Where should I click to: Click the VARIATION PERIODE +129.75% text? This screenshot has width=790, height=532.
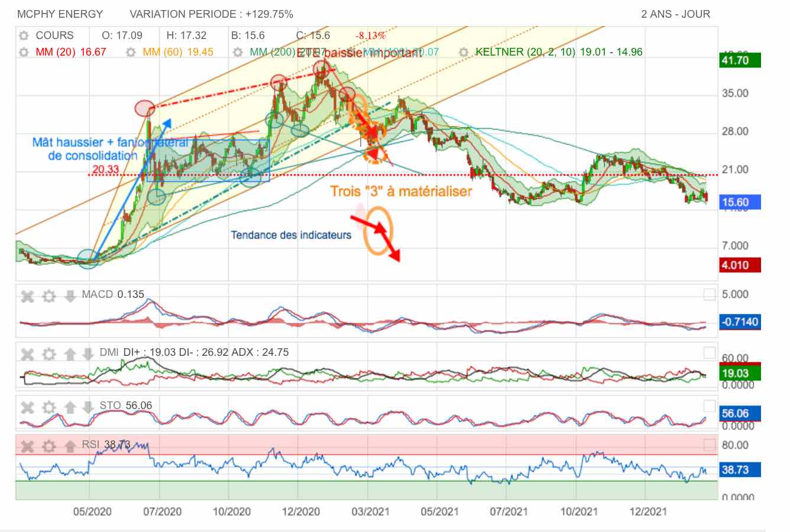pyautogui.click(x=212, y=14)
